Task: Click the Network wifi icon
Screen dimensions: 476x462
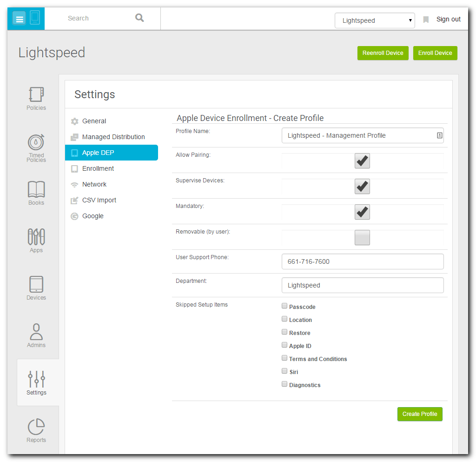Action: pos(74,185)
